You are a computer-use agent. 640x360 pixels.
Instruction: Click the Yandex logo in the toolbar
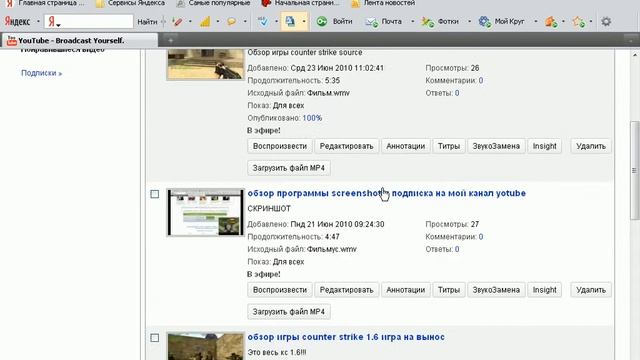click(17, 21)
